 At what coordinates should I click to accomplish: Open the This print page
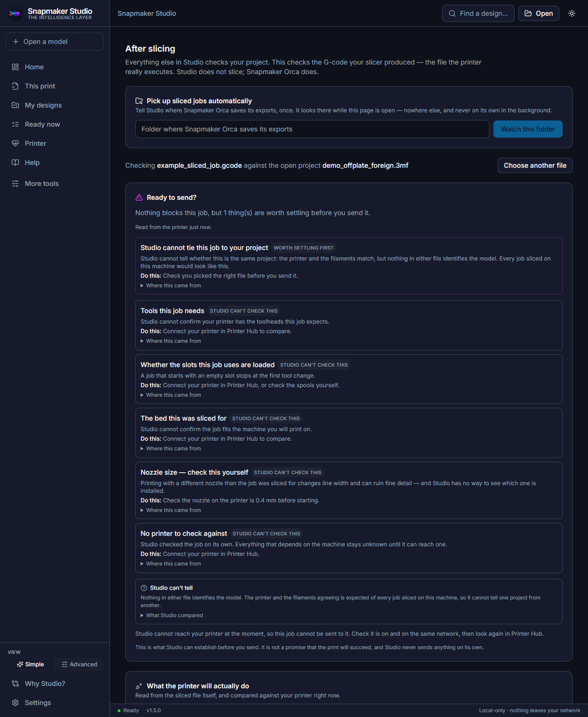click(x=54, y=86)
